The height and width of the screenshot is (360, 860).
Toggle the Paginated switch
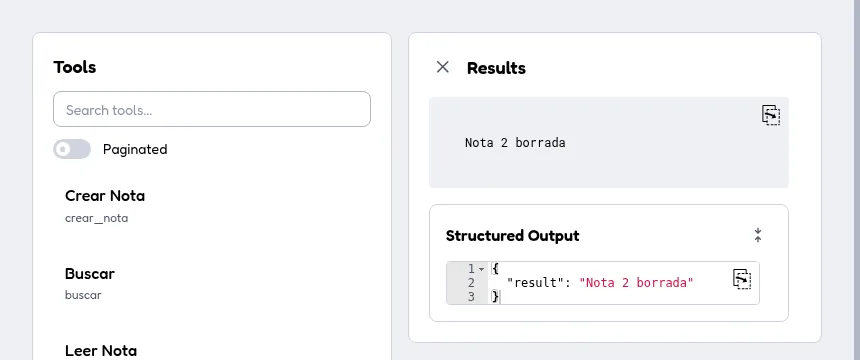point(72,149)
